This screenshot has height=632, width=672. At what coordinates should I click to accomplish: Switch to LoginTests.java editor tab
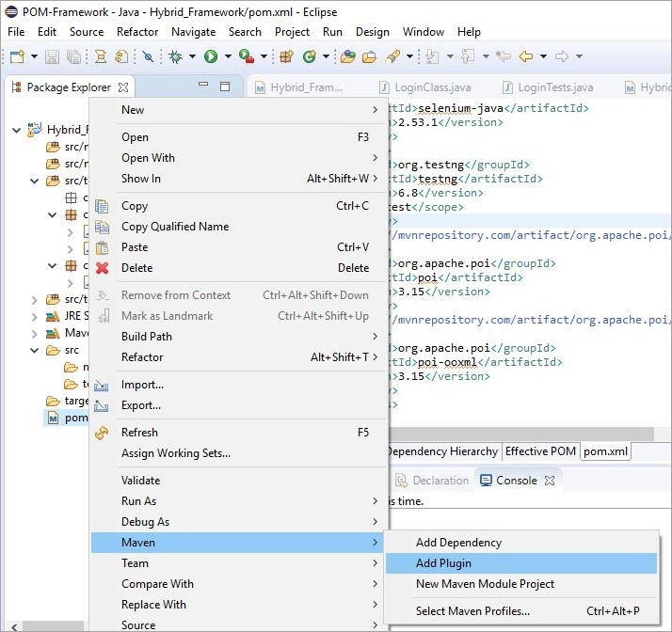(x=548, y=87)
